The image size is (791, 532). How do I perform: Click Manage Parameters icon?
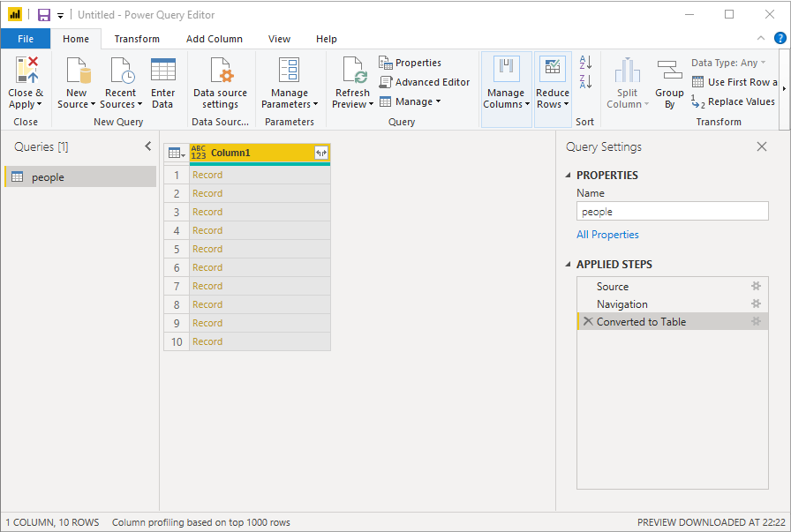point(289,70)
